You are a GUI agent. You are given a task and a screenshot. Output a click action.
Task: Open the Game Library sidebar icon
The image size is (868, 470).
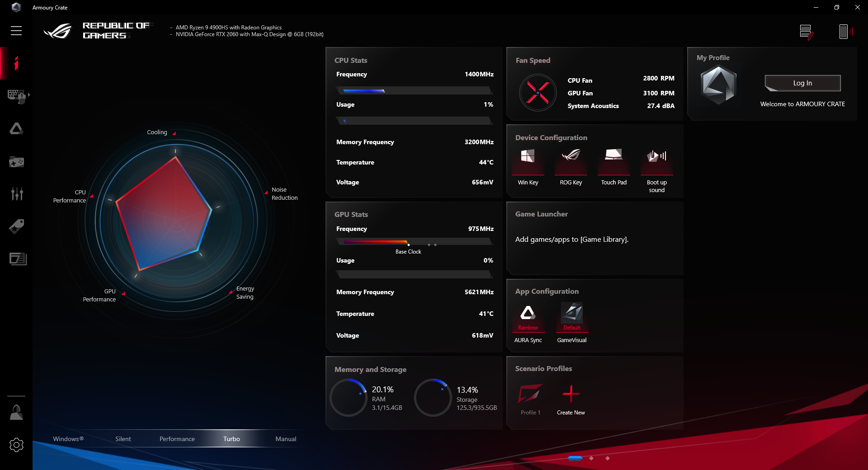point(16,161)
